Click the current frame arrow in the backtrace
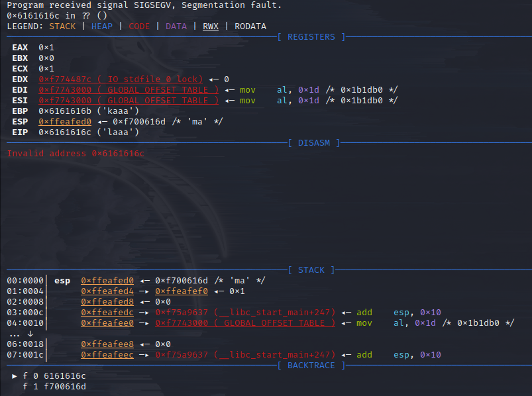 point(15,376)
